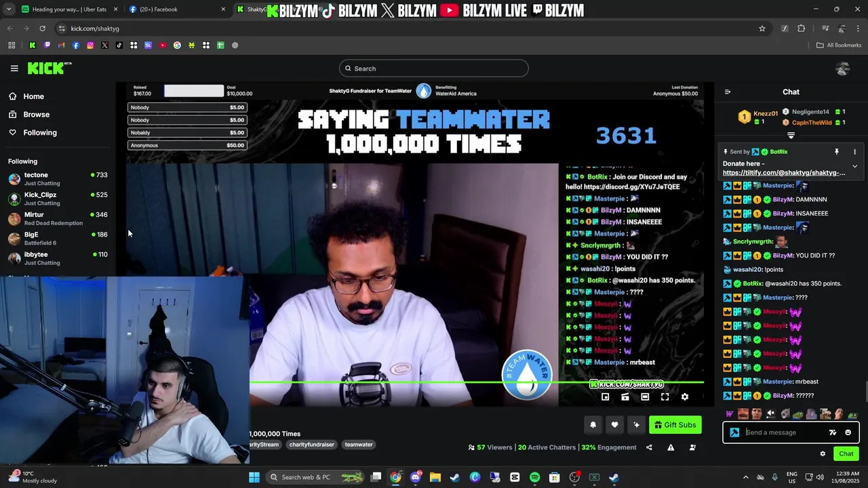The height and width of the screenshot is (488, 868).
Task: Click the charityfundraiser tag
Action: [311, 445]
